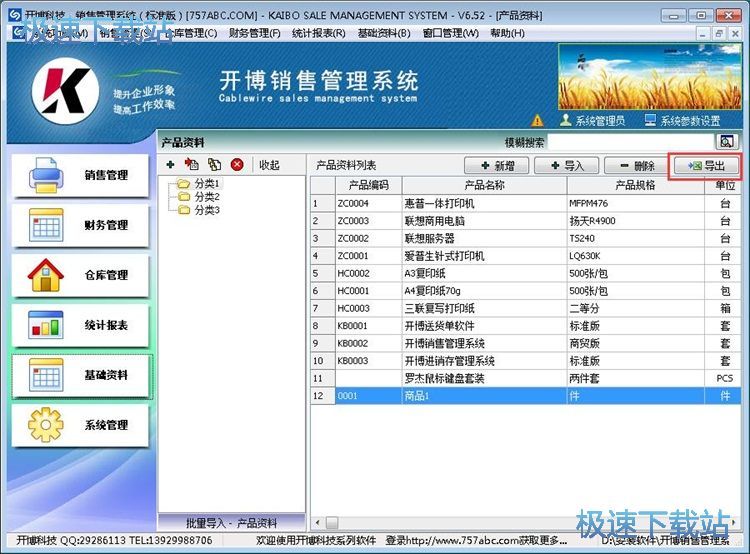Click the horizontal scrollbar thumb
The width and height of the screenshot is (750, 554).
332,522
